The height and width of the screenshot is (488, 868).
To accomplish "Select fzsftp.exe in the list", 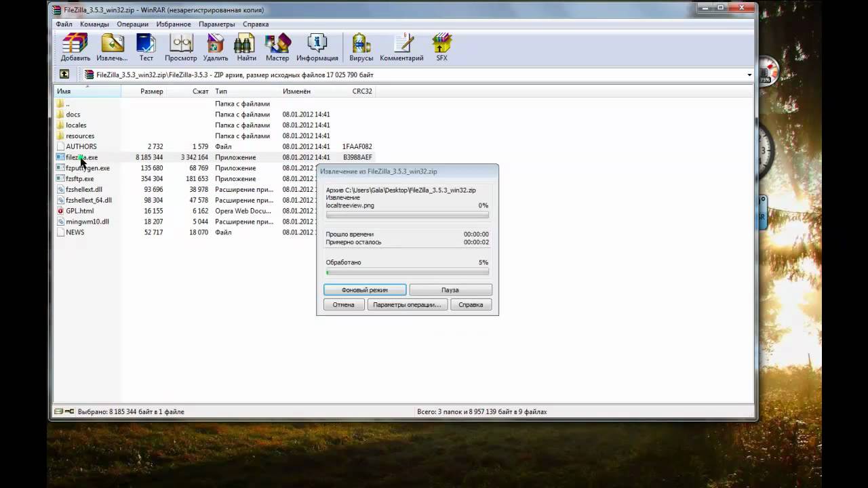I will click(x=79, y=179).
